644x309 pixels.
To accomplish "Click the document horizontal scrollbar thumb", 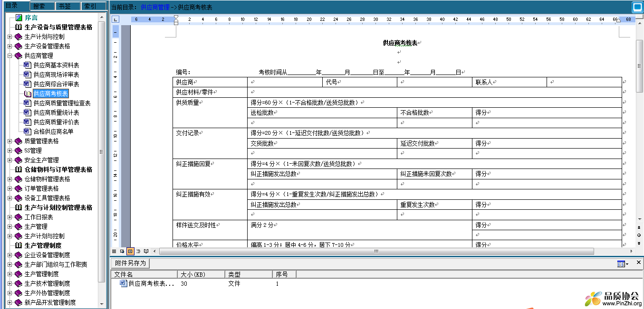I will pyautogui.click(x=375, y=251).
